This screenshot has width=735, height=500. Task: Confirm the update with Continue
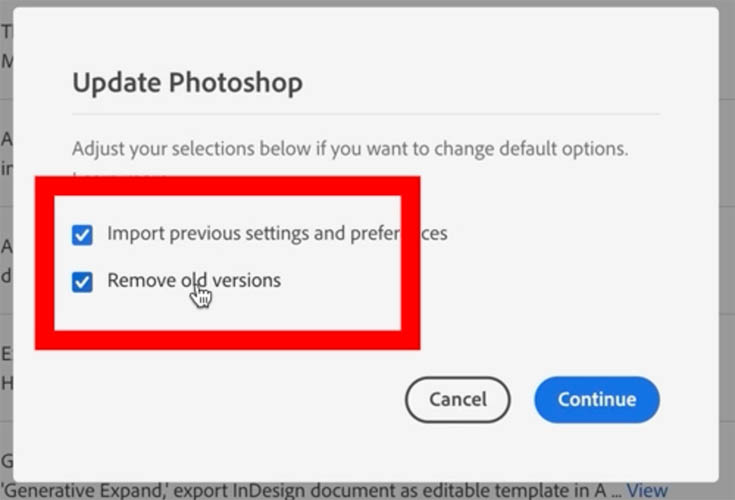point(597,399)
